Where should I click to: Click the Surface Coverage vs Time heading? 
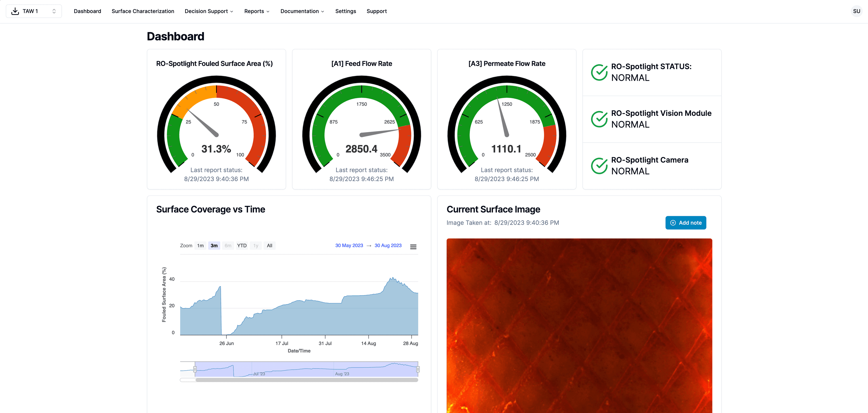[x=211, y=209]
